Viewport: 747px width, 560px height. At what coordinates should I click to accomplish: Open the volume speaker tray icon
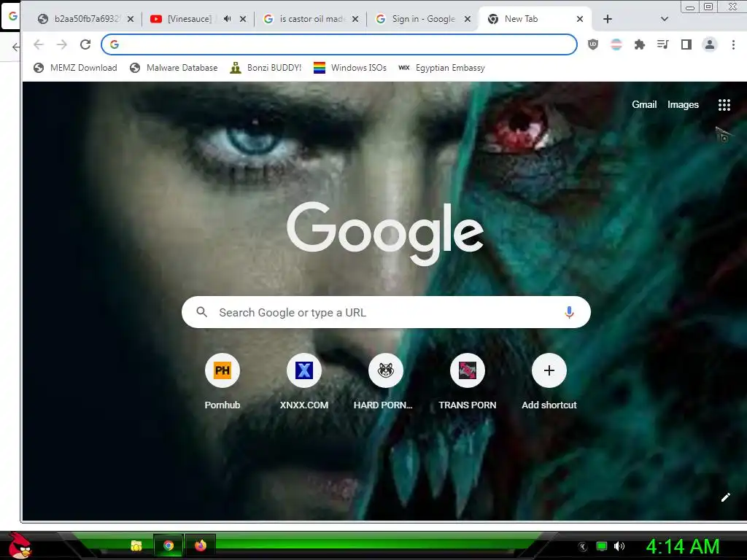619,546
